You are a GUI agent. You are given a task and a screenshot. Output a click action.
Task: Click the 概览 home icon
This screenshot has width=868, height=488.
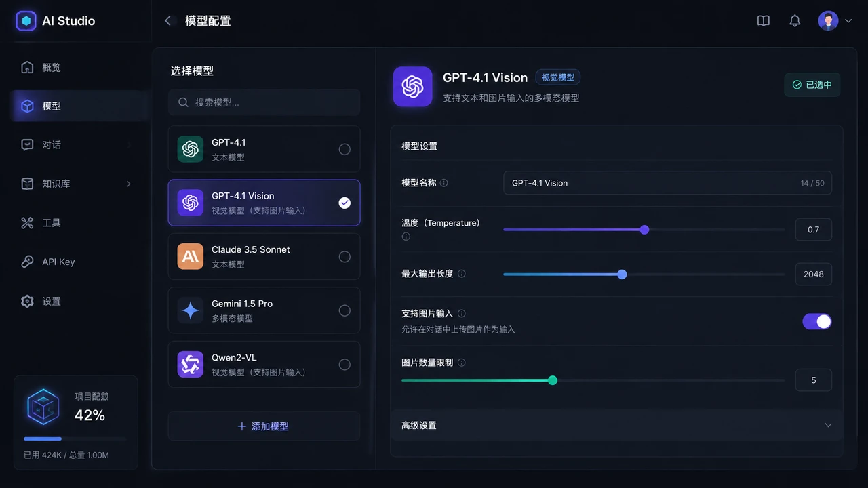pos(27,67)
